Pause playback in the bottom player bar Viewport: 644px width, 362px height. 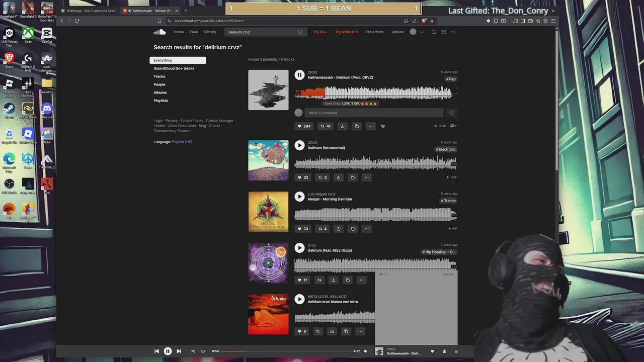[x=168, y=351]
